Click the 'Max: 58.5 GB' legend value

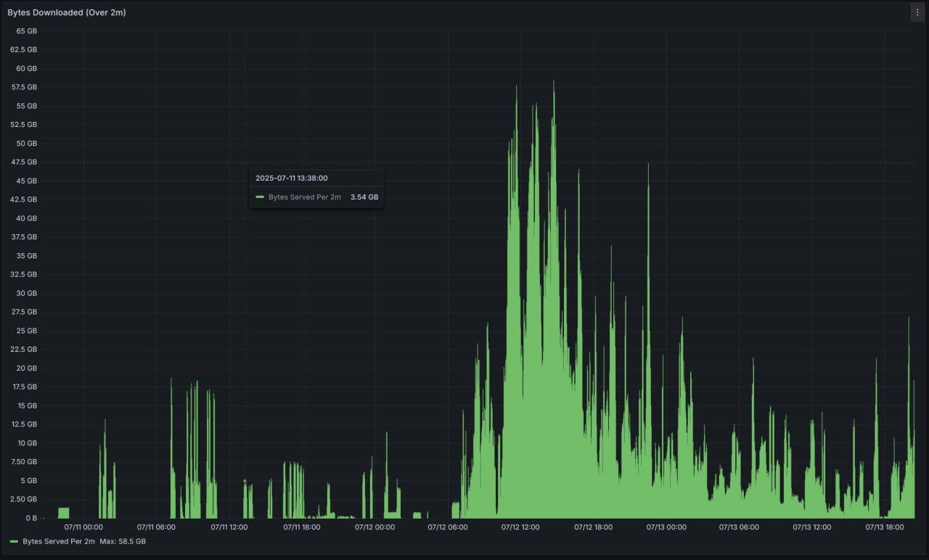tap(123, 542)
